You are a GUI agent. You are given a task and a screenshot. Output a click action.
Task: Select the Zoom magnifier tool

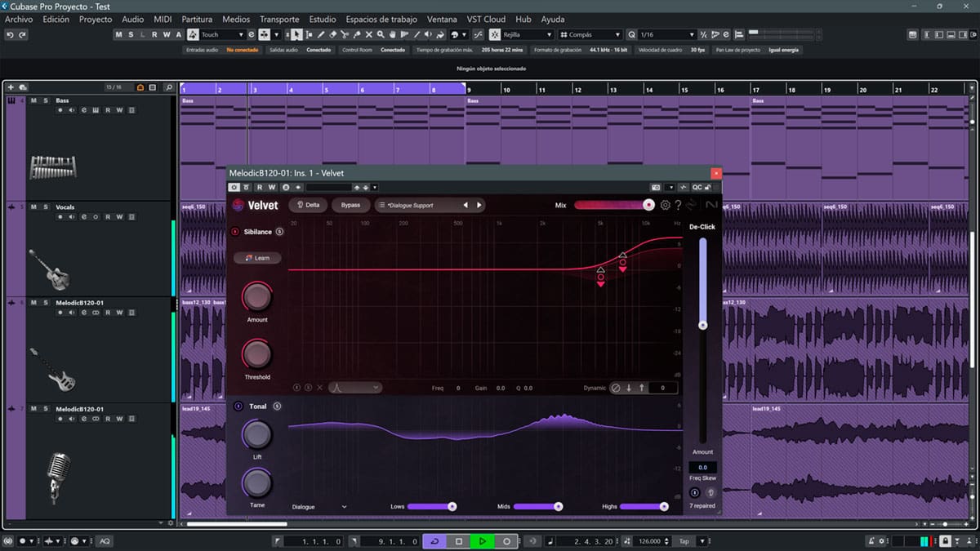click(381, 35)
